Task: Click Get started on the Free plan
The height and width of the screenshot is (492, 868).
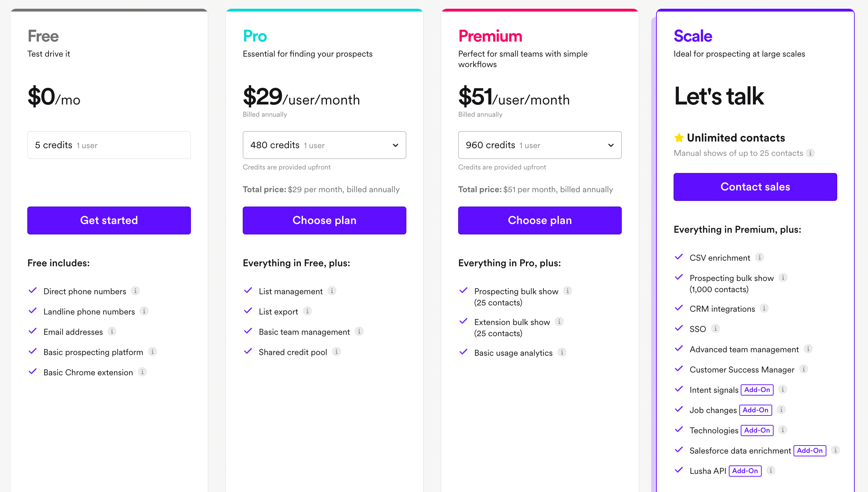Action: point(109,220)
